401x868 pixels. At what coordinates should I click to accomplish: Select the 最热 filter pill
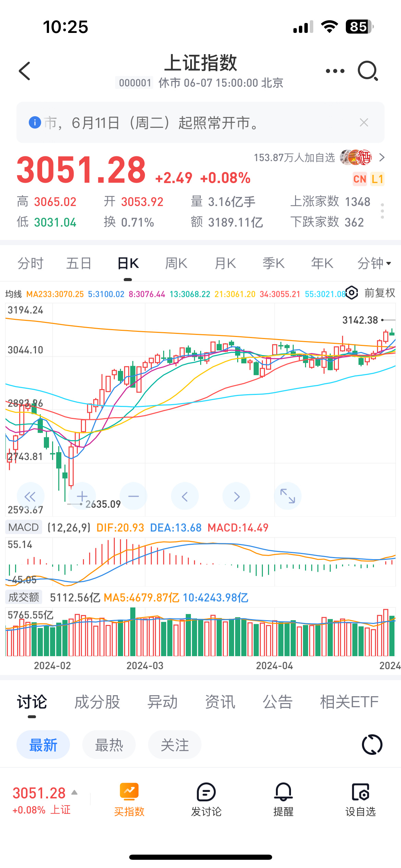click(x=109, y=745)
